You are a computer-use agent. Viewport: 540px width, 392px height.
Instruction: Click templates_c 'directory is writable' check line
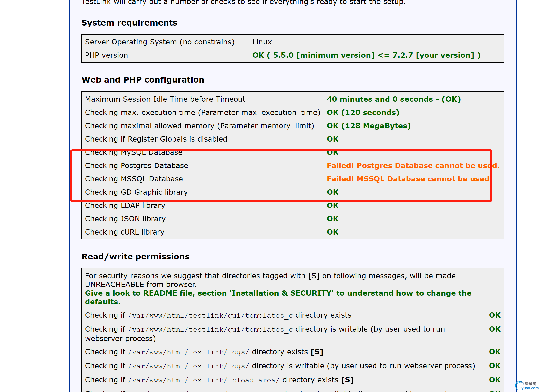(265, 334)
